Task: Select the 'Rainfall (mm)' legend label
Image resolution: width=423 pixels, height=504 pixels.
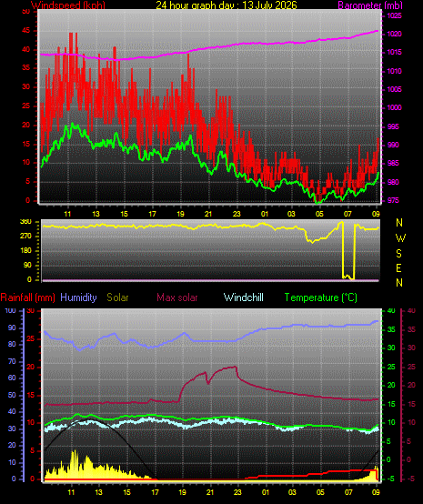Action: [27, 297]
